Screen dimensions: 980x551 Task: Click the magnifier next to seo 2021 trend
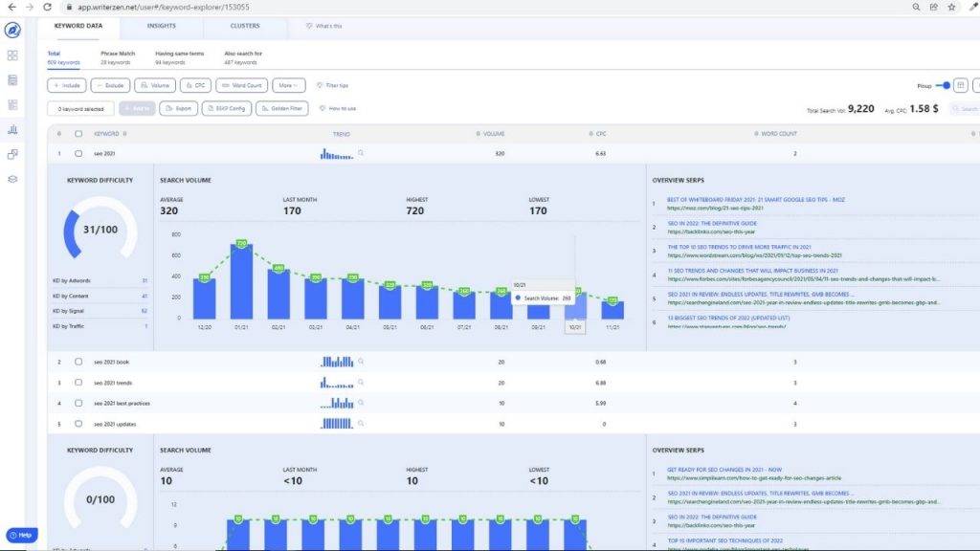pyautogui.click(x=361, y=152)
